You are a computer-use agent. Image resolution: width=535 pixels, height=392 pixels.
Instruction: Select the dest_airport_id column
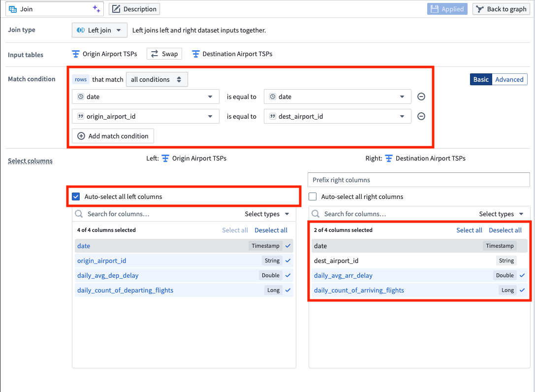click(x=419, y=261)
